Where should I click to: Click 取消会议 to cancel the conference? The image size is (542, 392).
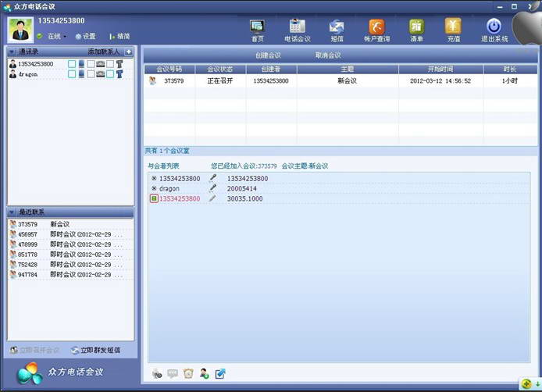[328, 55]
